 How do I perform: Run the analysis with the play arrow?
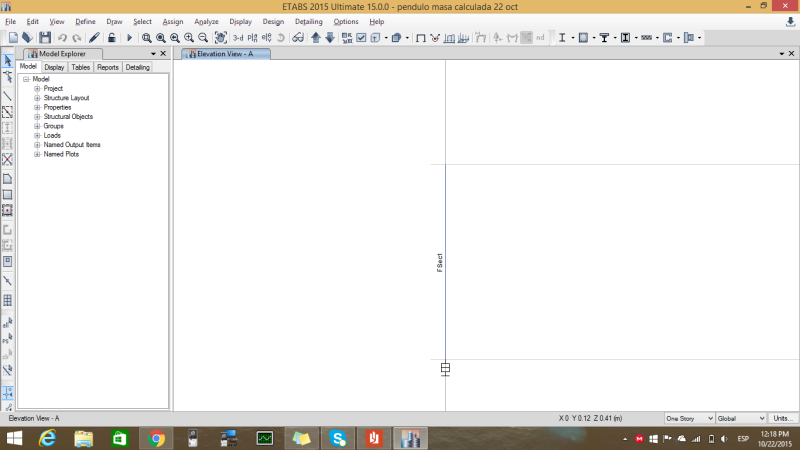pyautogui.click(x=129, y=38)
